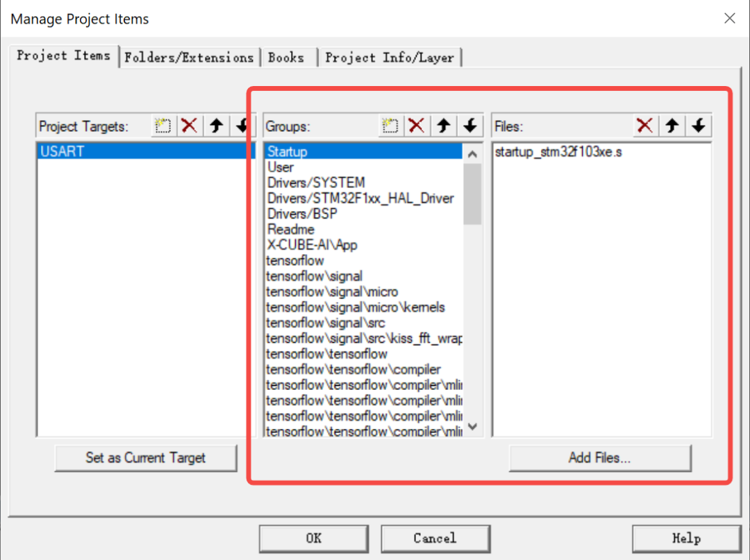The height and width of the screenshot is (560, 750).
Task: Select the User group
Action: click(363, 167)
